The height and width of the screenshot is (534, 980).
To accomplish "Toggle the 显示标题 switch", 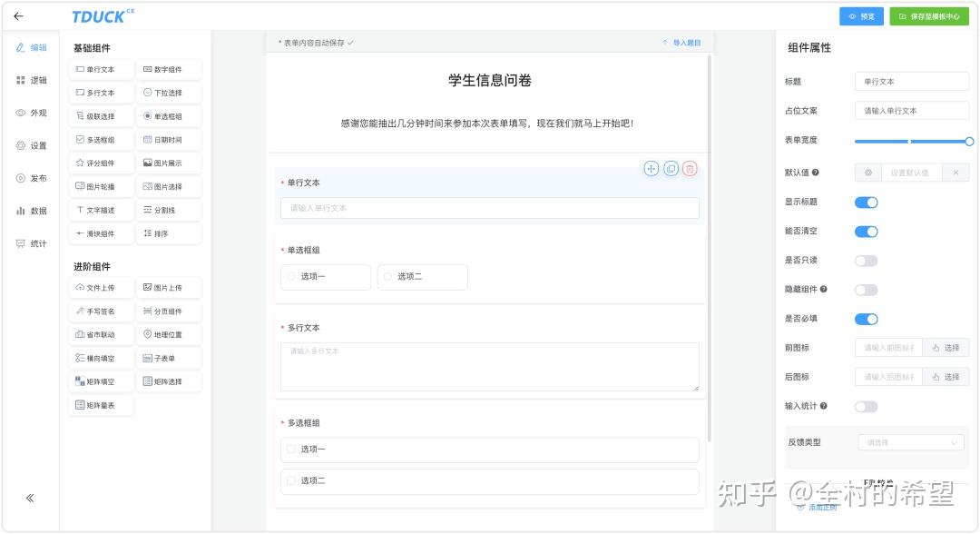I will [x=867, y=202].
